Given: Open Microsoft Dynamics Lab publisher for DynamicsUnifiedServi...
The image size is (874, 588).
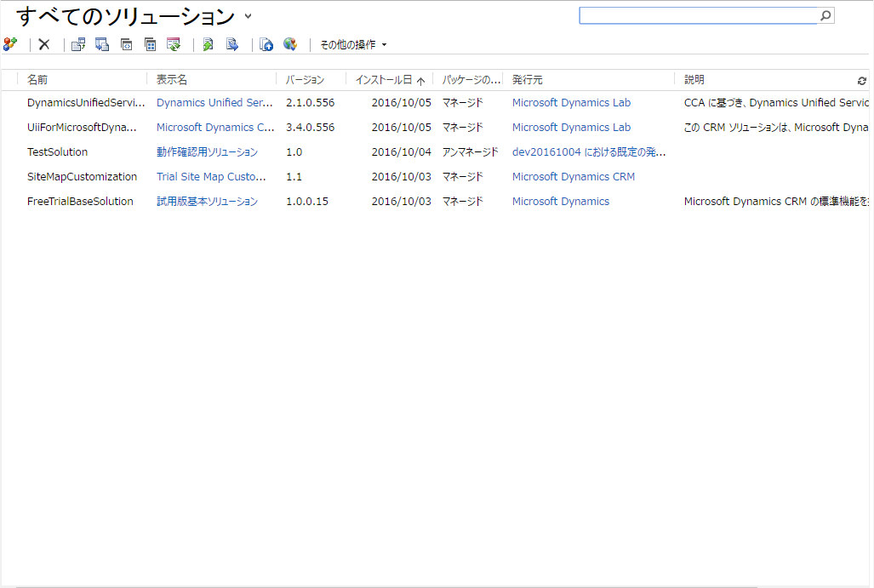Looking at the screenshot, I should tap(571, 103).
